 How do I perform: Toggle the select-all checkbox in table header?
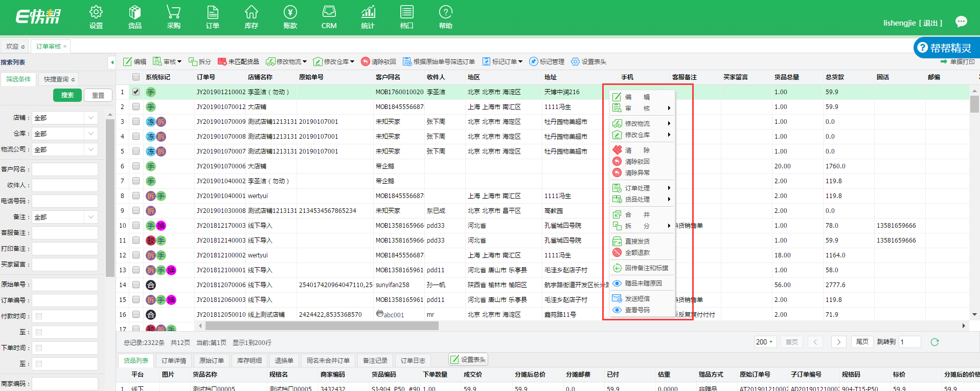[136, 77]
